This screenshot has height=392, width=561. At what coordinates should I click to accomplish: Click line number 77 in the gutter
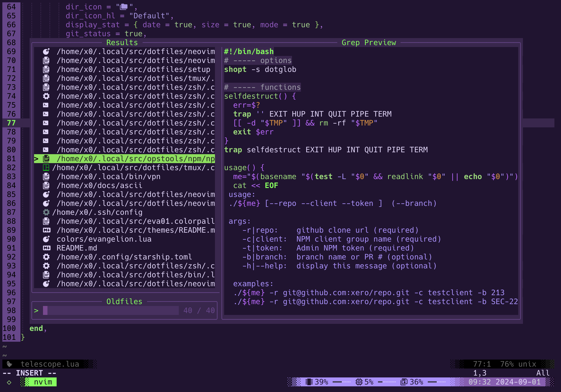pos(11,123)
